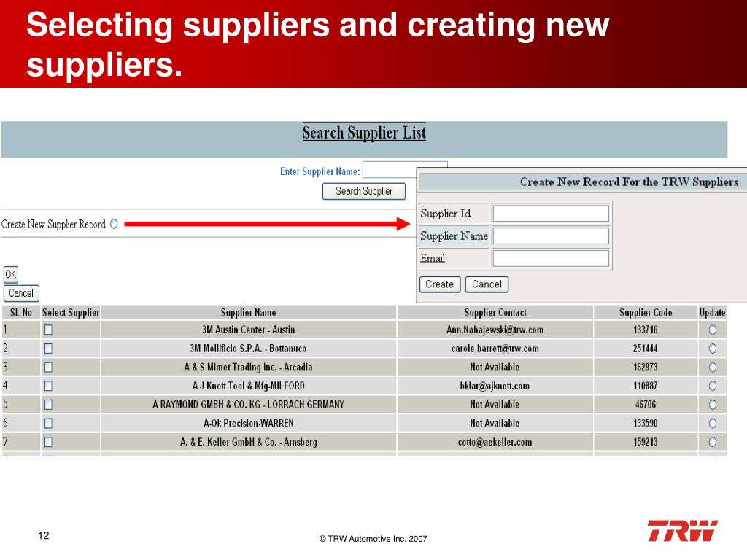
Task: Check the box for A & S Mimet Trading Inc.
Action: pyautogui.click(x=48, y=367)
